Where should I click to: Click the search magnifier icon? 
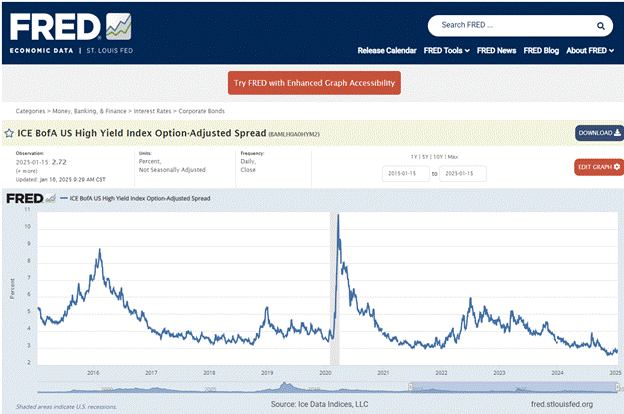click(601, 26)
